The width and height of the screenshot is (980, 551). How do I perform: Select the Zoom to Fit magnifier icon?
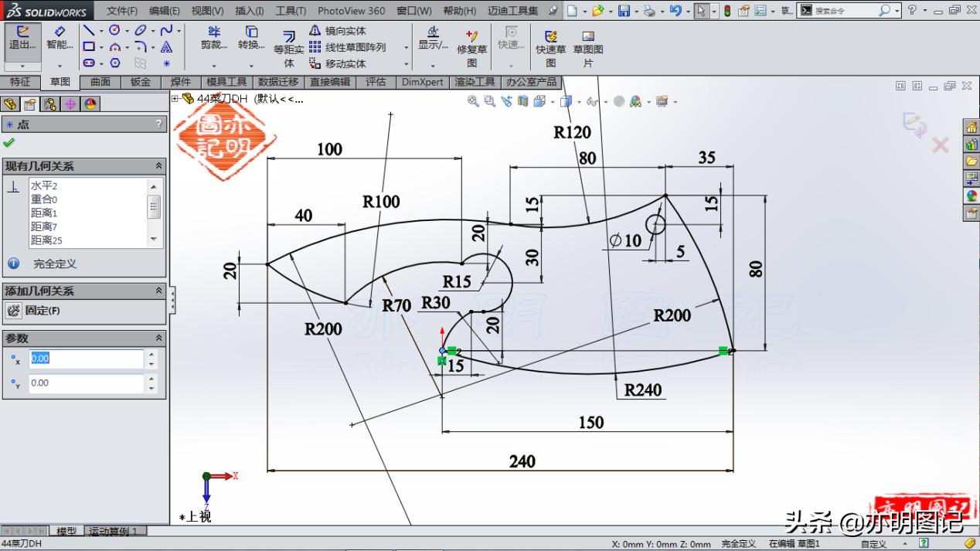[471, 101]
